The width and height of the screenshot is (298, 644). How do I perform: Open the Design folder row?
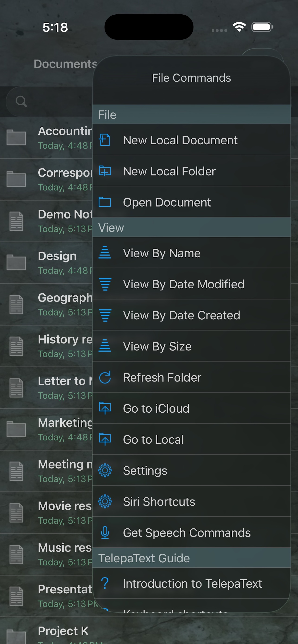click(x=46, y=262)
